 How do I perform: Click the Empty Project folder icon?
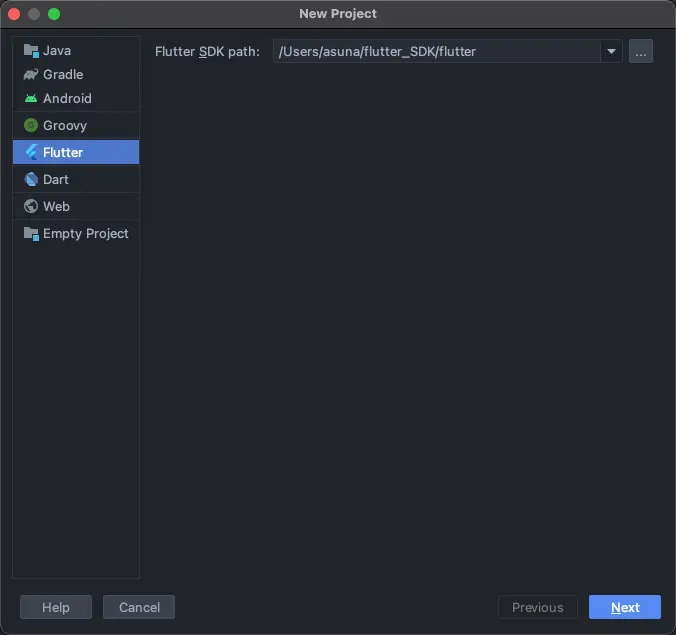(x=31, y=233)
